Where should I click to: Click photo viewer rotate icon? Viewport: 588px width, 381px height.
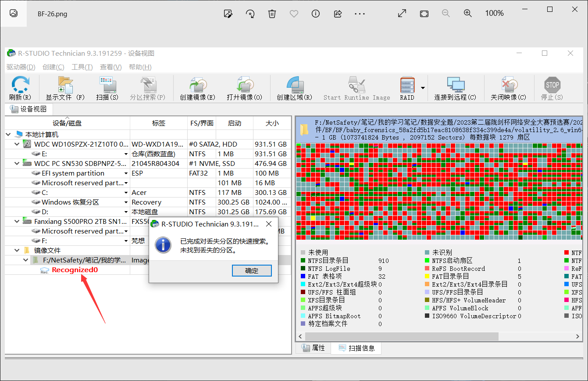click(x=250, y=14)
